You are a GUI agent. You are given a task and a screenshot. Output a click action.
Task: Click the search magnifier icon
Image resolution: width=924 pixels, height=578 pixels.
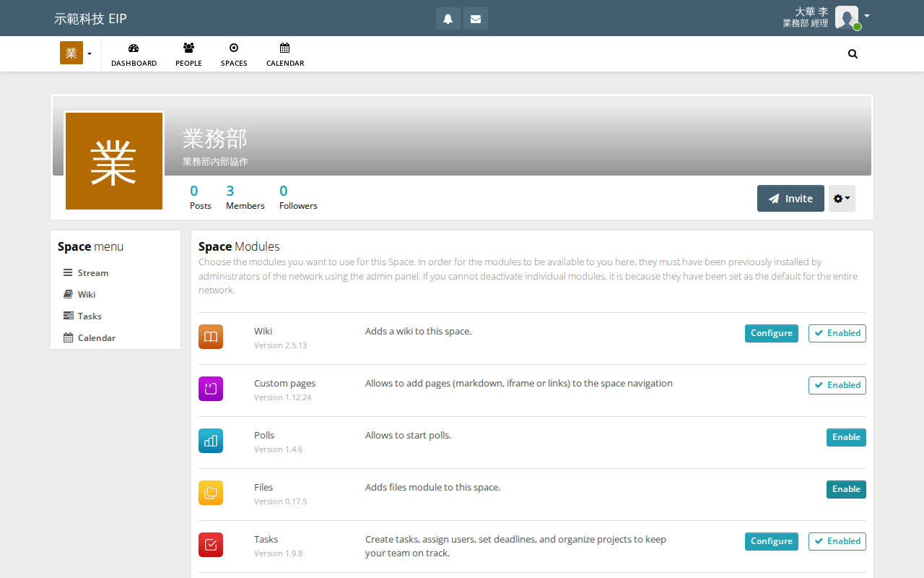(x=853, y=53)
